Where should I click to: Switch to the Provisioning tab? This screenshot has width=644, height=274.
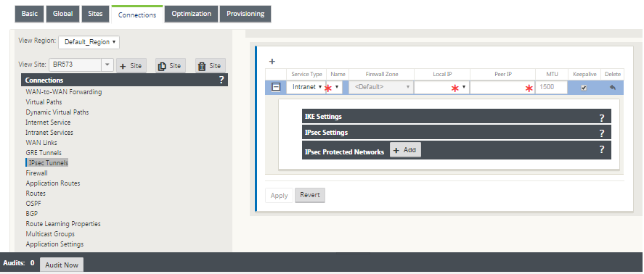(x=245, y=14)
